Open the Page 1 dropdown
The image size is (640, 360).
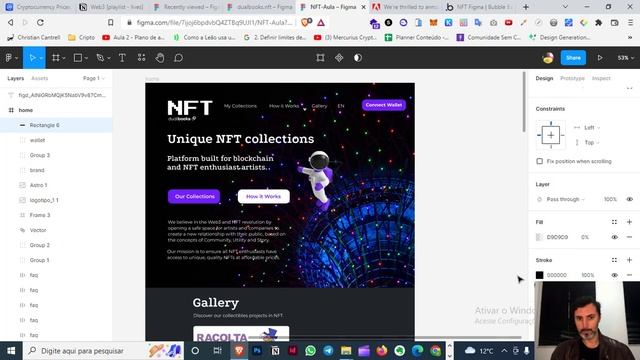[x=93, y=78]
